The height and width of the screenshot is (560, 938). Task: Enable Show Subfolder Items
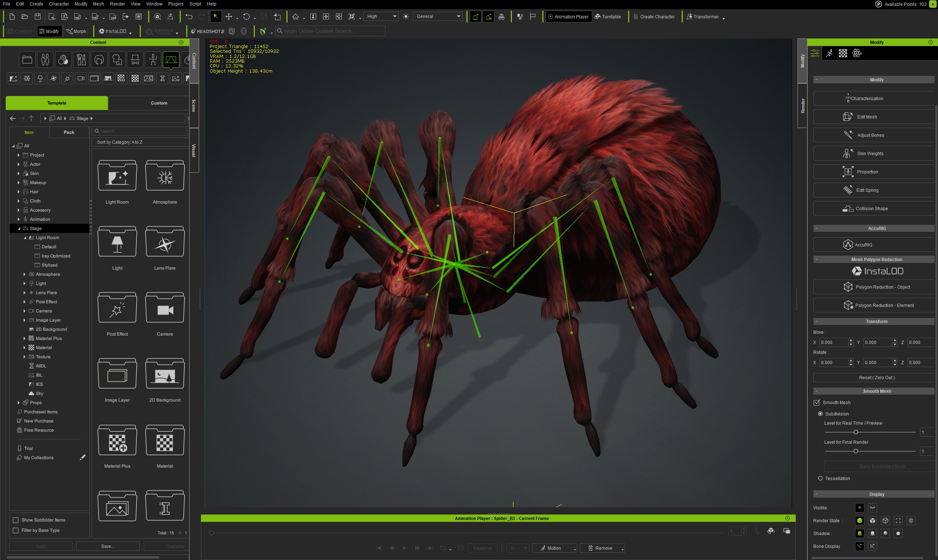tap(15, 520)
